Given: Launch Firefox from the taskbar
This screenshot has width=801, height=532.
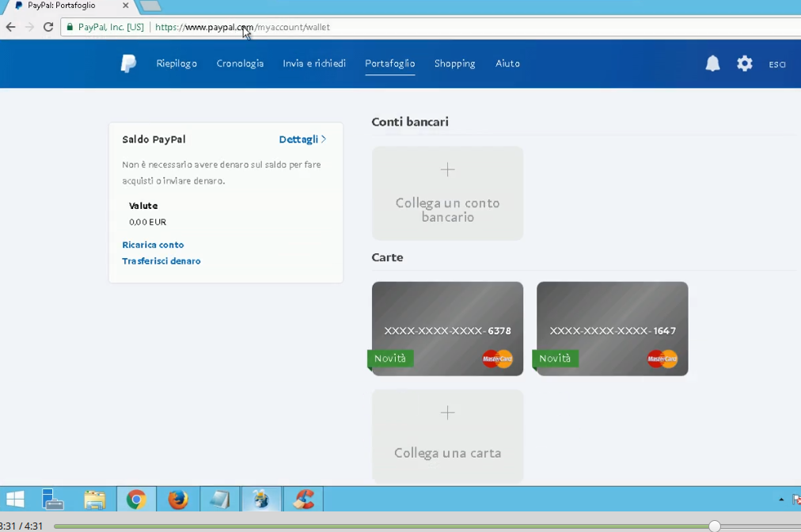Looking at the screenshot, I should (x=178, y=500).
